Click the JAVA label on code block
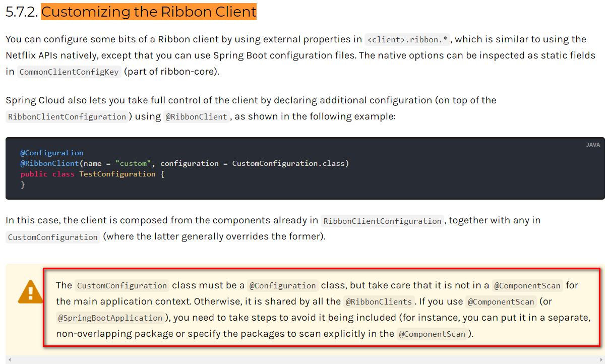 592,145
